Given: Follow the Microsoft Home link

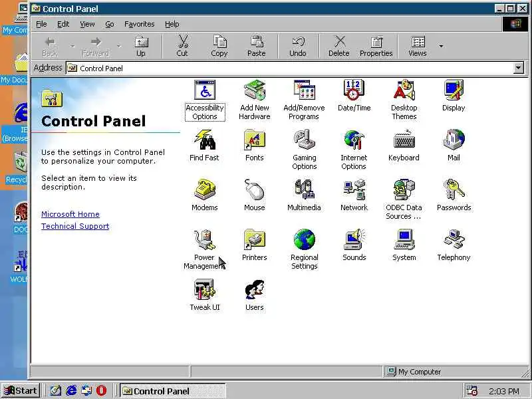Looking at the screenshot, I should (x=70, y=214).
